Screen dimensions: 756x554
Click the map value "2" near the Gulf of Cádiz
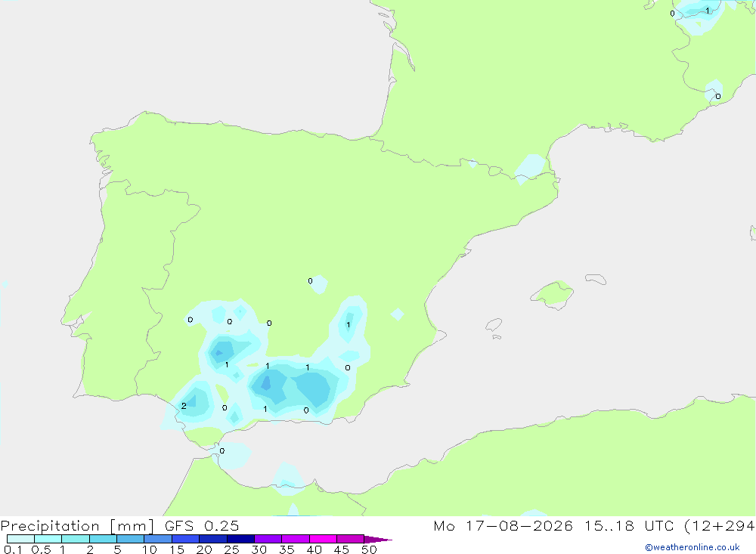click(x=184, y=406)
